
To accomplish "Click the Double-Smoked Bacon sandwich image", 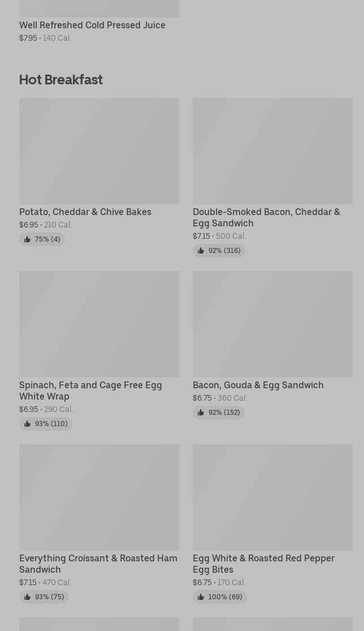I will 272,151.
